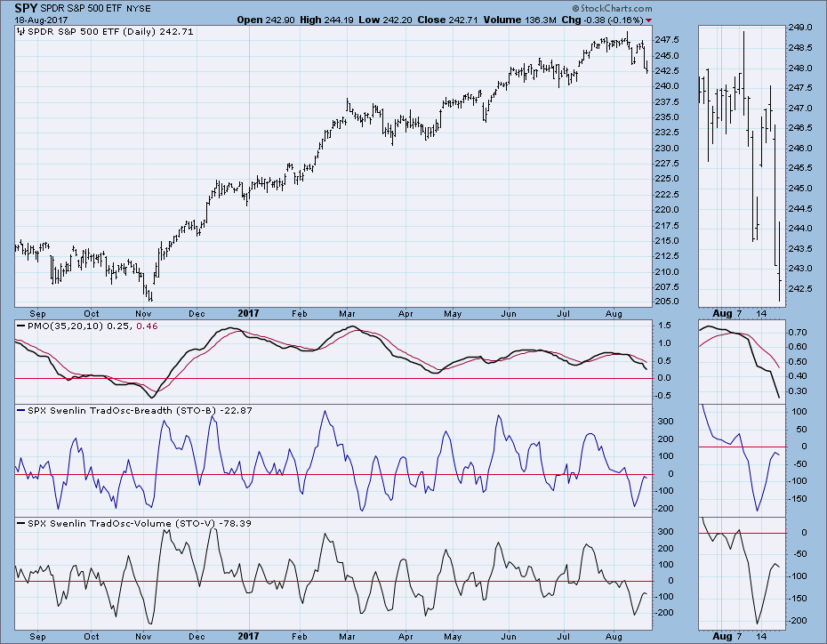827x644 pixels.
Task: Click the 300 label on the STO-B axis
Action: pyautogui.click(x=666, y=421)
